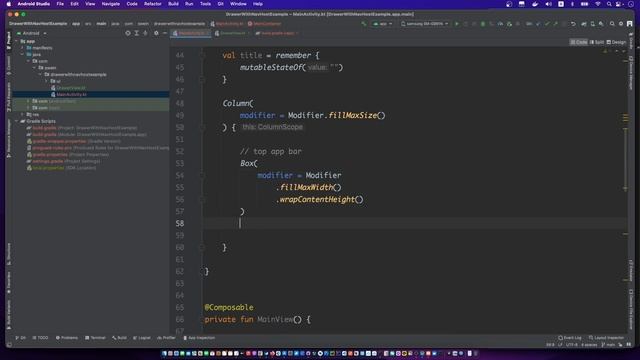Click Collapse All icon in Project panel
This screenshot has height=360, width=640.
[145, 33]
